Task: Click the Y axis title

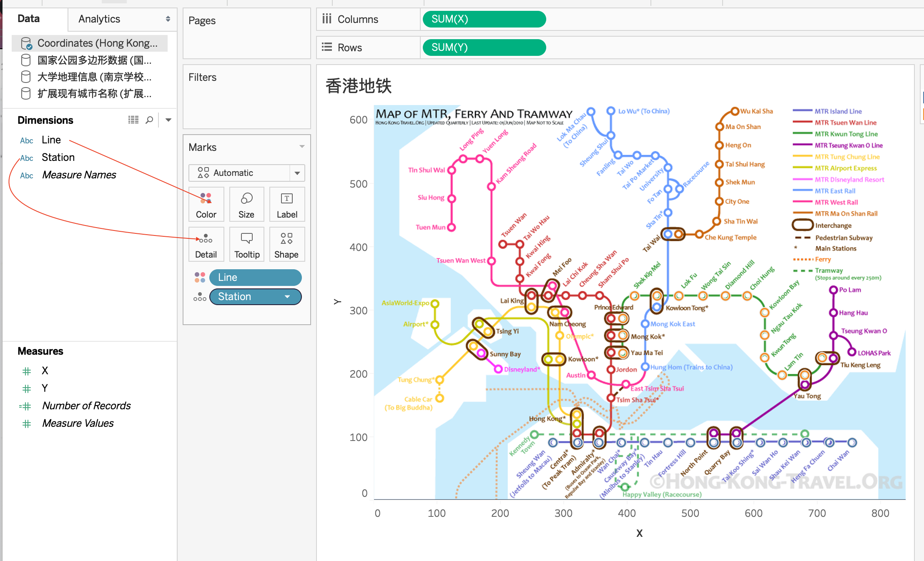Action: (x=337, y=302)
